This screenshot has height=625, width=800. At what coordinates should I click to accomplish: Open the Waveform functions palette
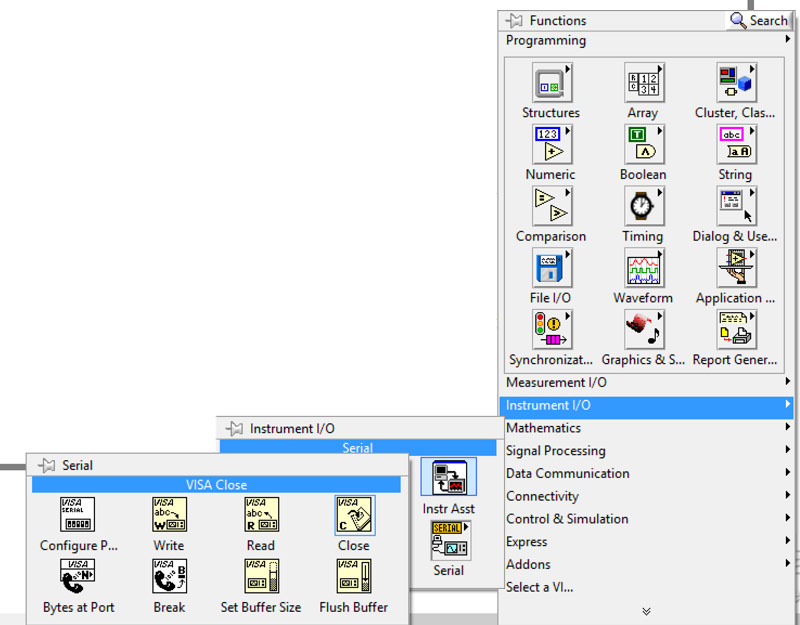pos(643,268)
